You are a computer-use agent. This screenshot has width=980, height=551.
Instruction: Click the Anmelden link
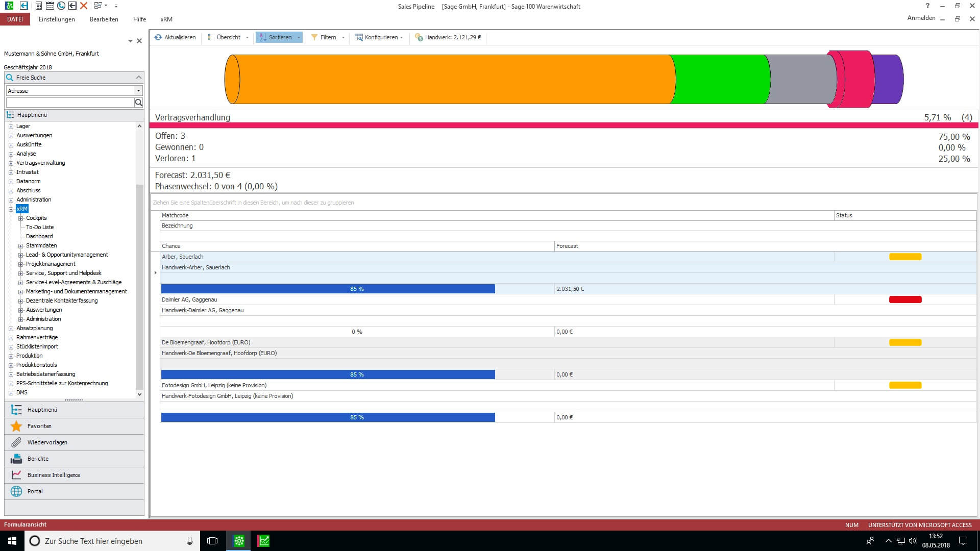[x=921, y=18]
